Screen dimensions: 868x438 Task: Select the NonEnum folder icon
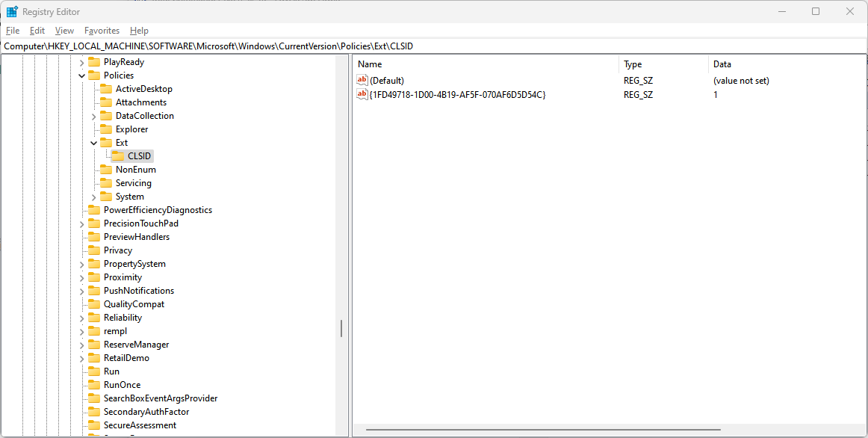(106, 170)
